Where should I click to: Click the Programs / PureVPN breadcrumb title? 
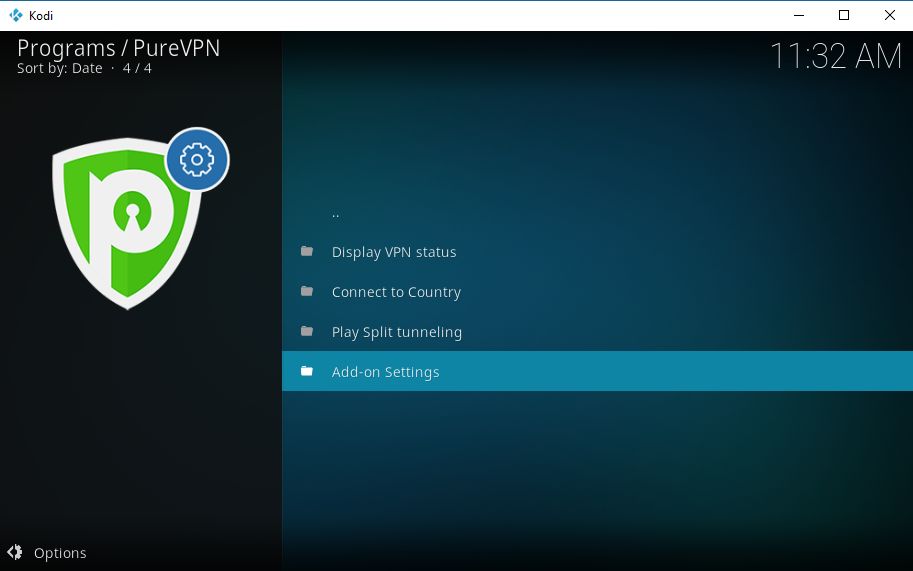pyautogui.click(x=119, y=48)
